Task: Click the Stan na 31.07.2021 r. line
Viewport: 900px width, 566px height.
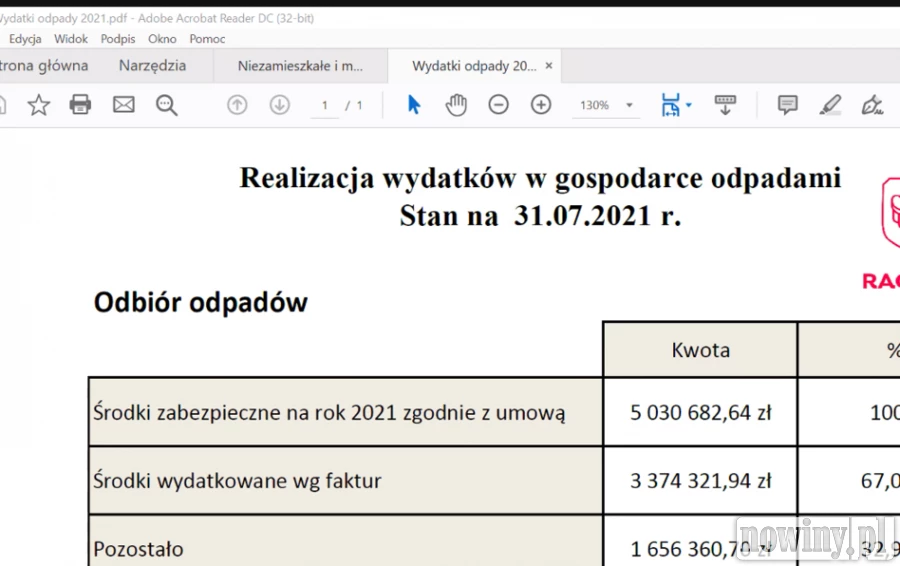Action: click(x=540, y=216)
